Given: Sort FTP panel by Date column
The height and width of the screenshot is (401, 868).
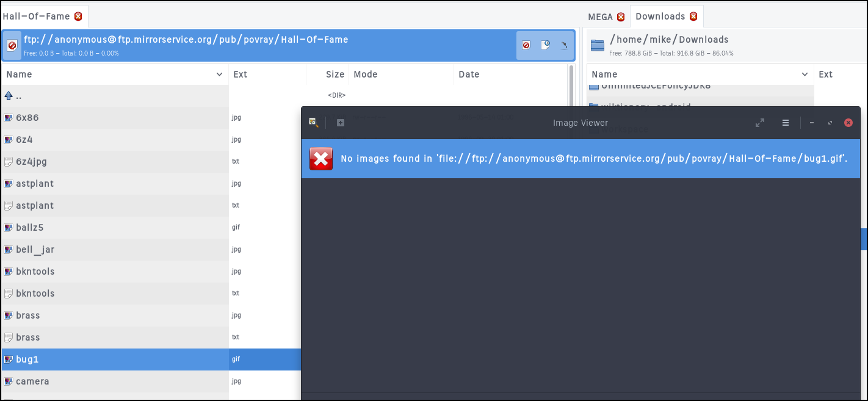Looking at the screenshot, I should pos(510,74).
